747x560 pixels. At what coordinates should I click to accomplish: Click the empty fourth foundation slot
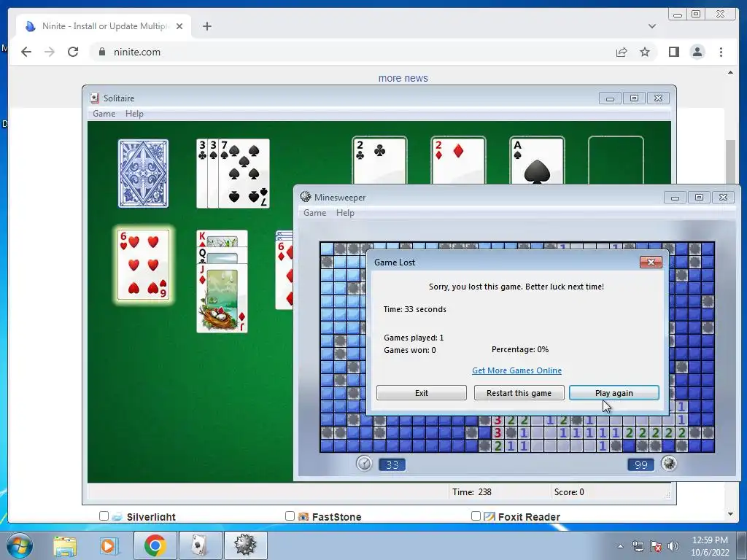click(x=616, y=160)
